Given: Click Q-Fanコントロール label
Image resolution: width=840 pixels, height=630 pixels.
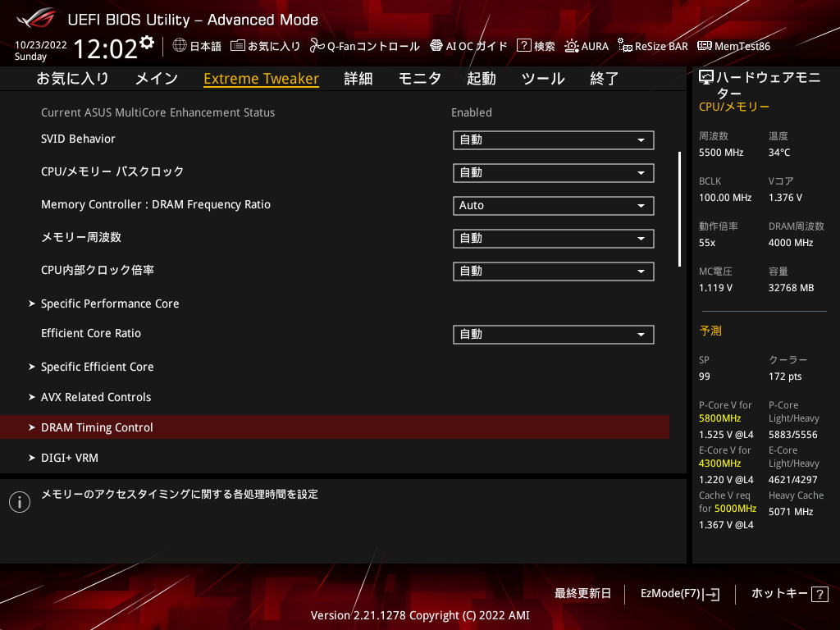Looking at the screenshot, I should (x=373, y=46).
